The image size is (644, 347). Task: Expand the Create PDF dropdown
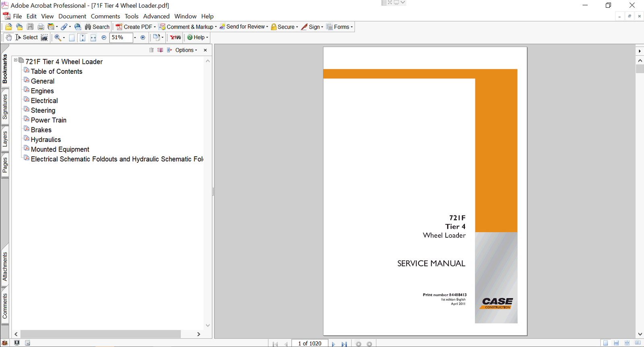[155, 27]
